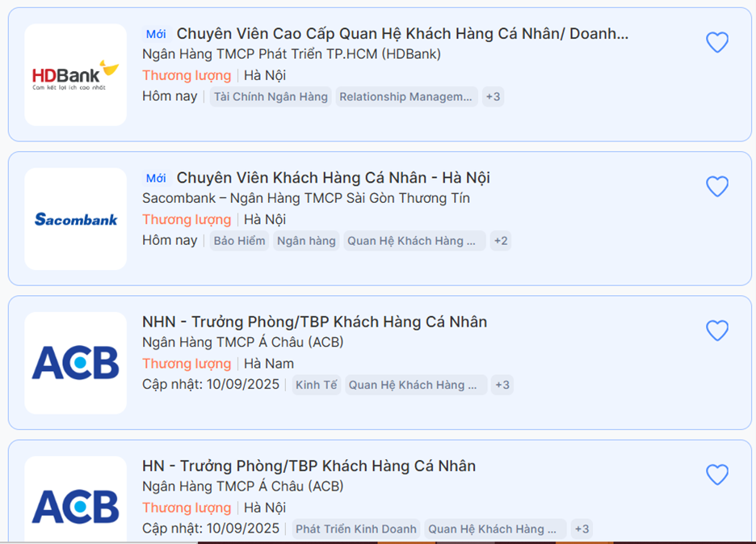This screenshot has width=756, height=544.
Task: Select the Ngân hàng tag
Action: point(306,241)
